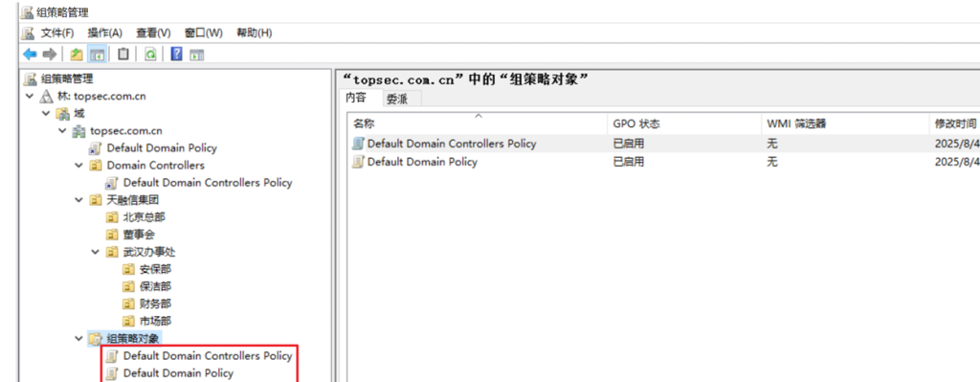
Task: Open help via the blue question mark icon
Action: coord(177,55)
